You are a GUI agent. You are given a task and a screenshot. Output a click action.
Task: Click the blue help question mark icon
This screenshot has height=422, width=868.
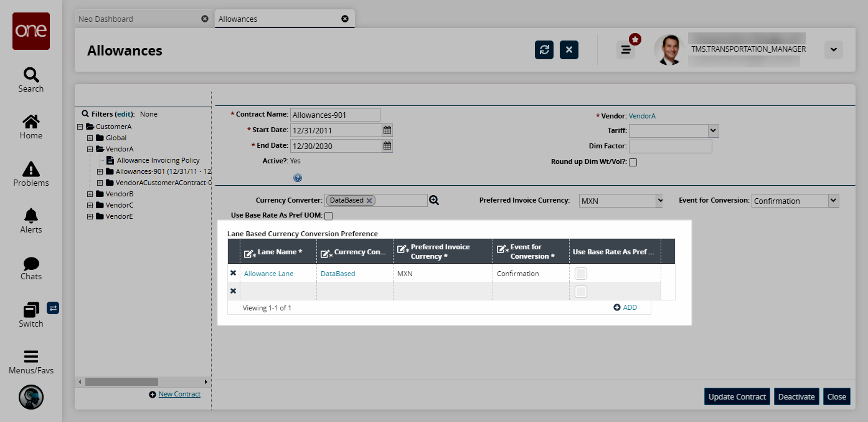click(x=298, y=178)
